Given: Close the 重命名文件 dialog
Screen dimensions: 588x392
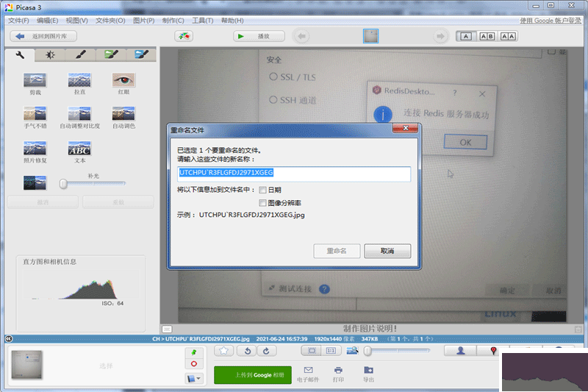Looking at the screenshot, I should [405, 128].
